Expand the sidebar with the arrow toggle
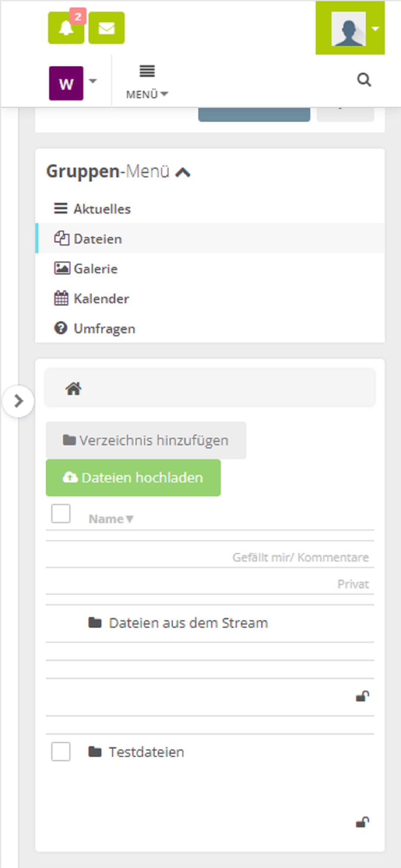The width and height of the screenshot is (401, 868). 18,401
